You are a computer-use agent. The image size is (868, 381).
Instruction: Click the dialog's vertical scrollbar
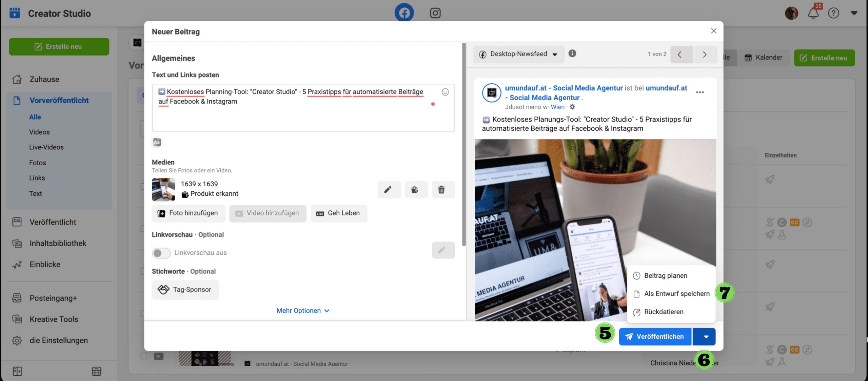click(x=463, y=145)
